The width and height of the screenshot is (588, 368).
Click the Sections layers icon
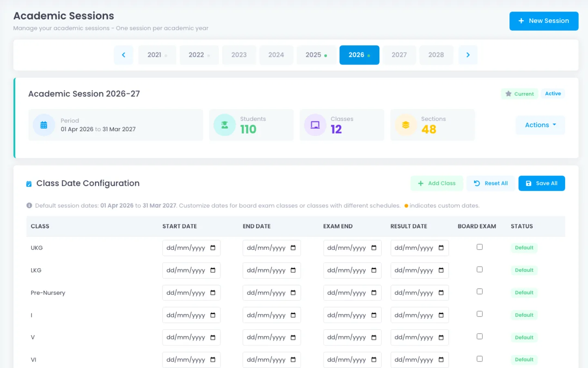(x=405, y=125)
